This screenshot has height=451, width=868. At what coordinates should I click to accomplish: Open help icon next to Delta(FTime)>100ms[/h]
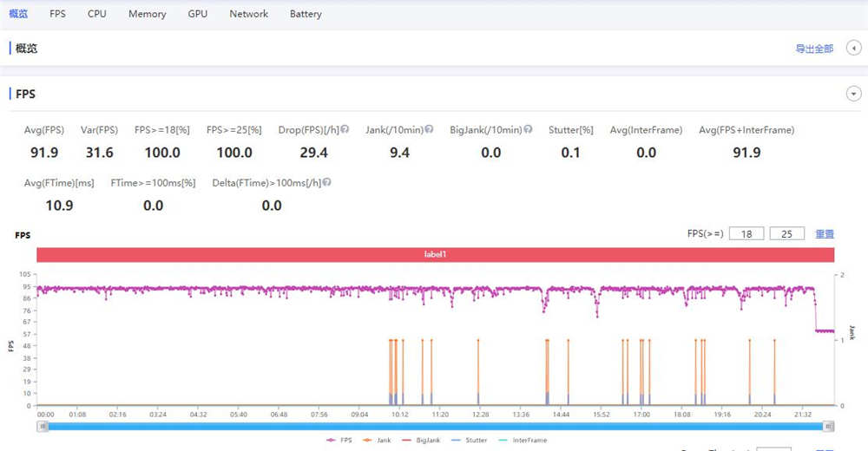(x=326, y=182)
